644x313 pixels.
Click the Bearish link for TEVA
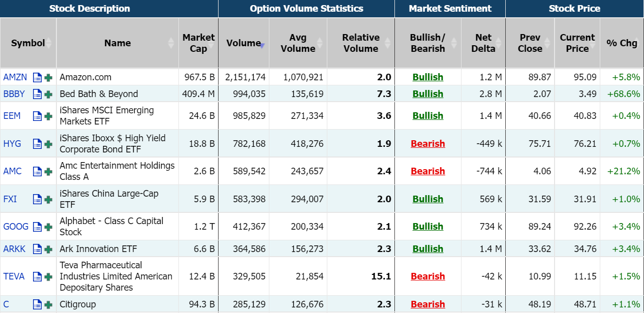point(427,276)
